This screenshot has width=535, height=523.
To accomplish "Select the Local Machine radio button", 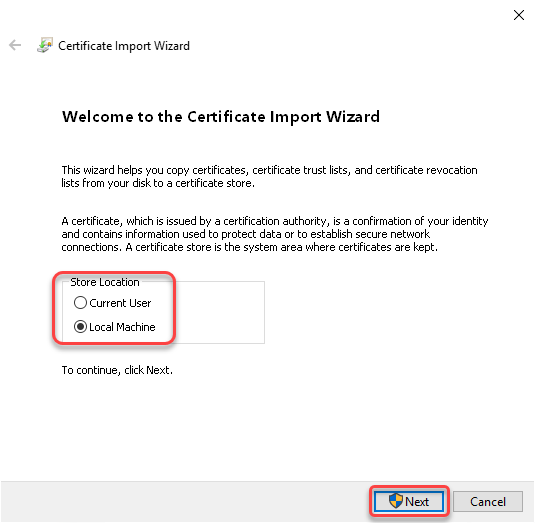I will (x=80, y=326).
